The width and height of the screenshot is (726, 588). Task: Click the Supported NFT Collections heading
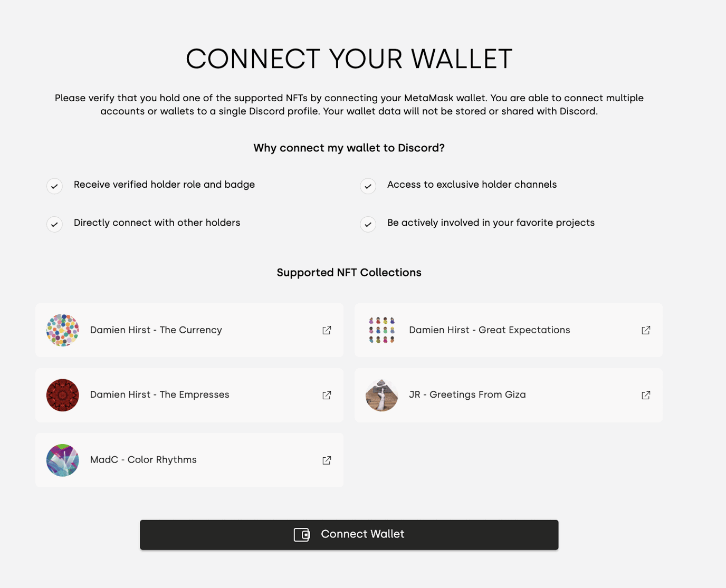(x=349, y=273)
